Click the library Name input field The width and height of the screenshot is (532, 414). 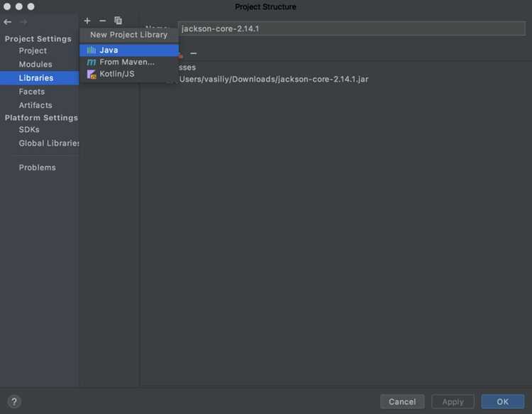pos(352,28)
